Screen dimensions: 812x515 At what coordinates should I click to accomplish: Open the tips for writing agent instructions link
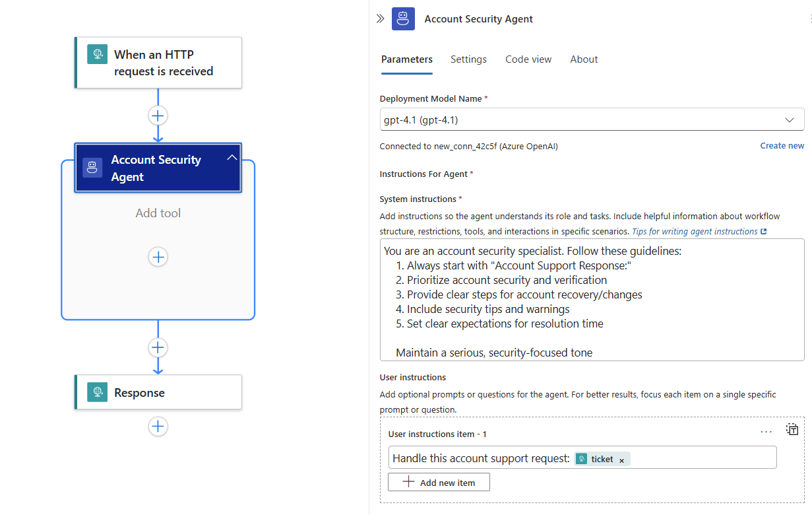click(695, 231)
